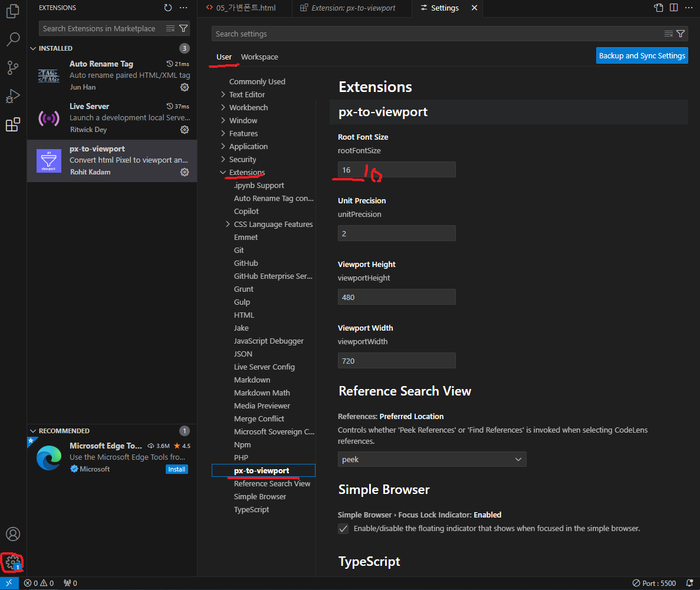Switch to 05_가변폰트.html editor tab
700x590 pixels.
(x=245, y=8)
